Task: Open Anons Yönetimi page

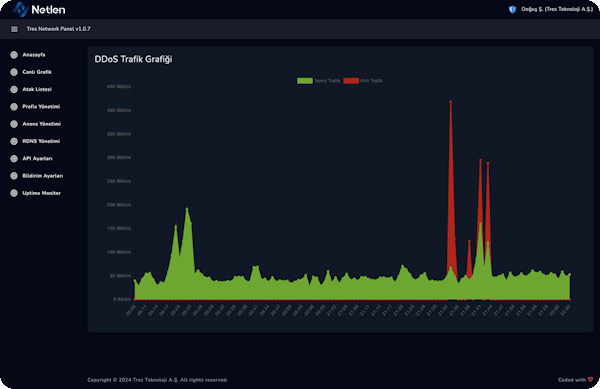Action: 41,124
